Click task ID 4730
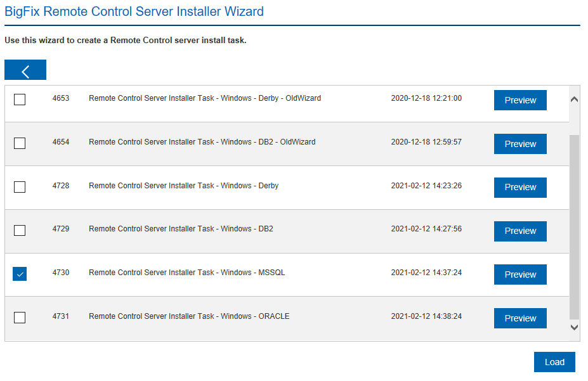The height and width of the screenshot is (381, 588). 61,273
